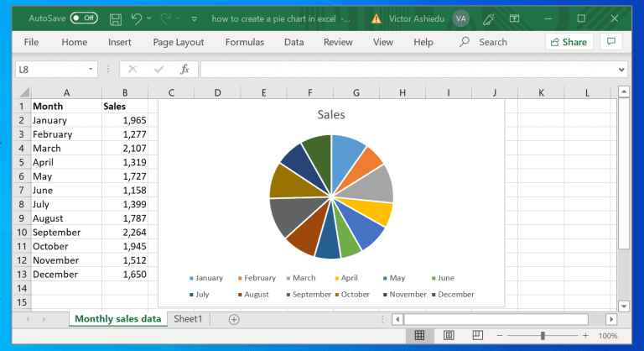This screenshot has height=351, width=644.
Task: Switch to Monthly sales data sheet tab
Action: point(118,319)
